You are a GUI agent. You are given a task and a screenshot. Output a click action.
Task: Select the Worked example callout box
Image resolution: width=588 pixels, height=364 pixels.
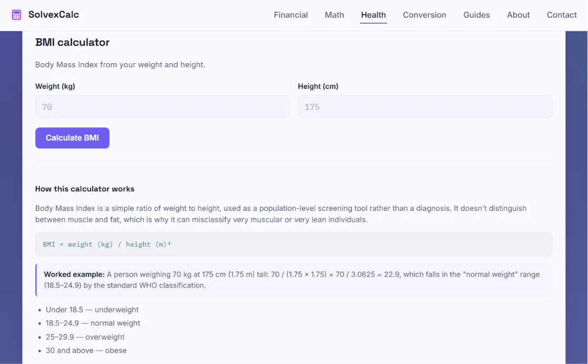click(294, 280)
